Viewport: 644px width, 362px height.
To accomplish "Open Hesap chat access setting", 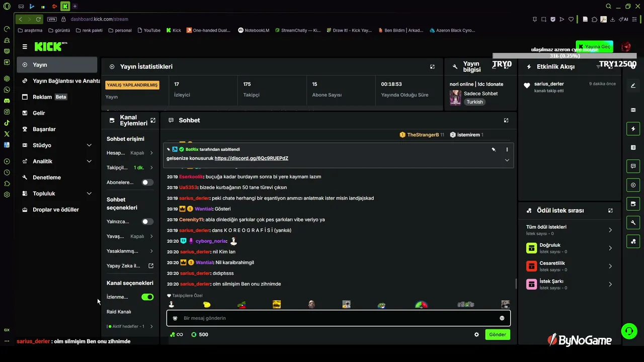I will [130, 153].
